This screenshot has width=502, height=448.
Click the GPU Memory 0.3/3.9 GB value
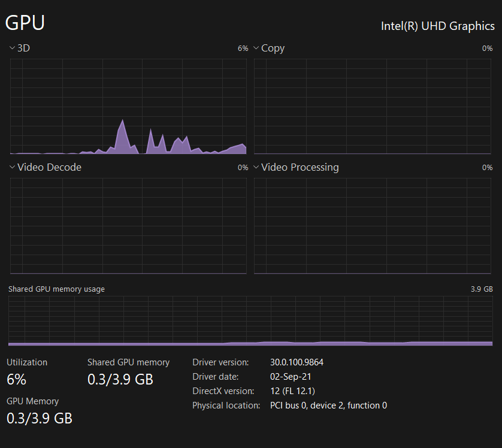coord(40,418)
